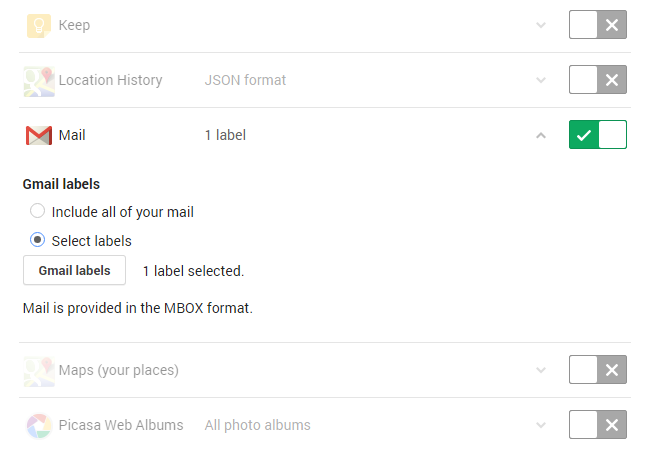
Task: Open the Gmail labels button
Action: coord(74,270)
